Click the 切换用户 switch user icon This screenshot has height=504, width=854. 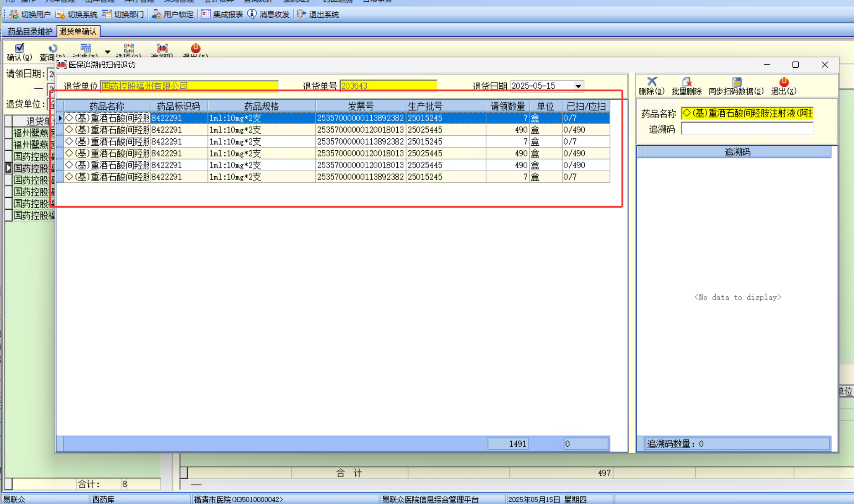point(14,14)
